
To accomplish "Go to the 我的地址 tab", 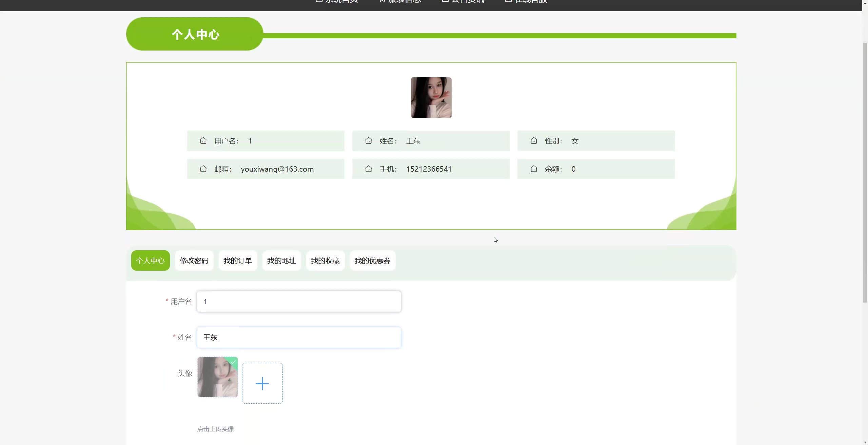I will [281, 260].
